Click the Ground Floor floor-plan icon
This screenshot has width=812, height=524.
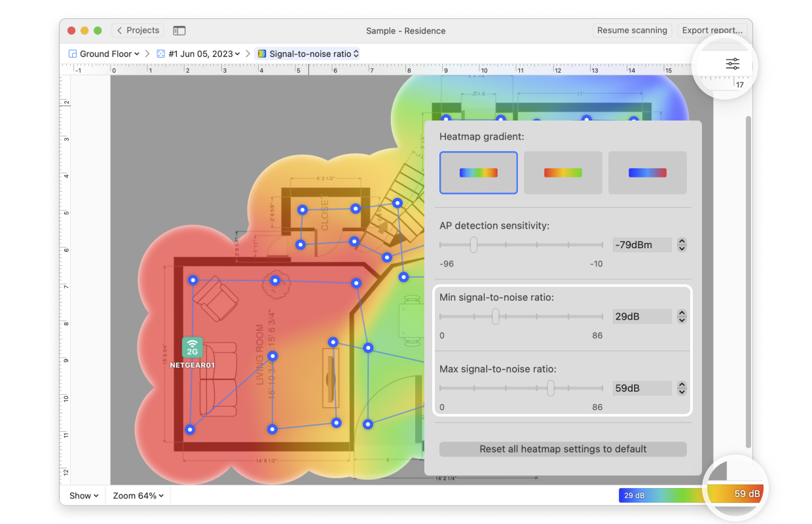click(x=73, y=54)
